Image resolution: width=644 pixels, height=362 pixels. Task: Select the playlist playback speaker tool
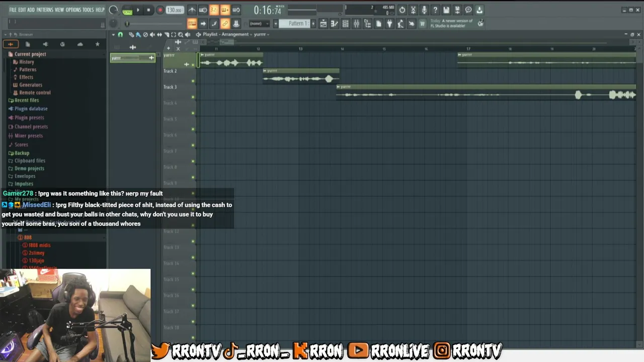click(188, 35)
